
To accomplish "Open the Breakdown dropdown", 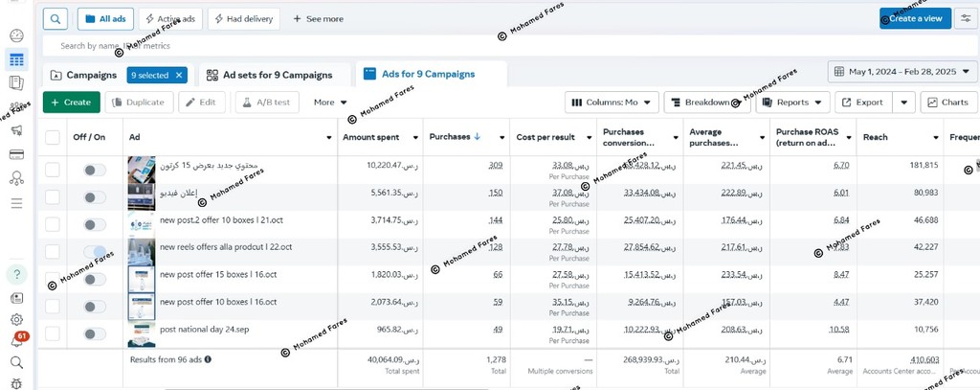I will coord(707,102).
